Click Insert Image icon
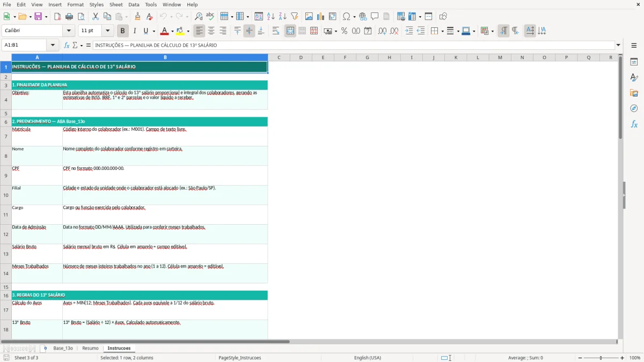644x362 pixels. (309, 17)
